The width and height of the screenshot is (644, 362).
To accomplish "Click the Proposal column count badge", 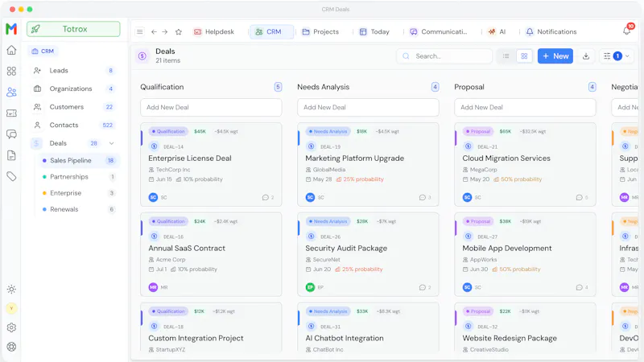I will [x=592, y=87].
